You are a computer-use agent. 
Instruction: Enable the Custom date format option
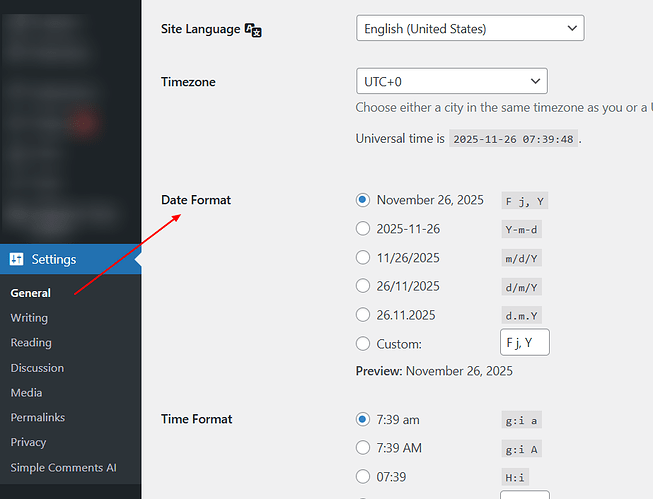(363, 344)
